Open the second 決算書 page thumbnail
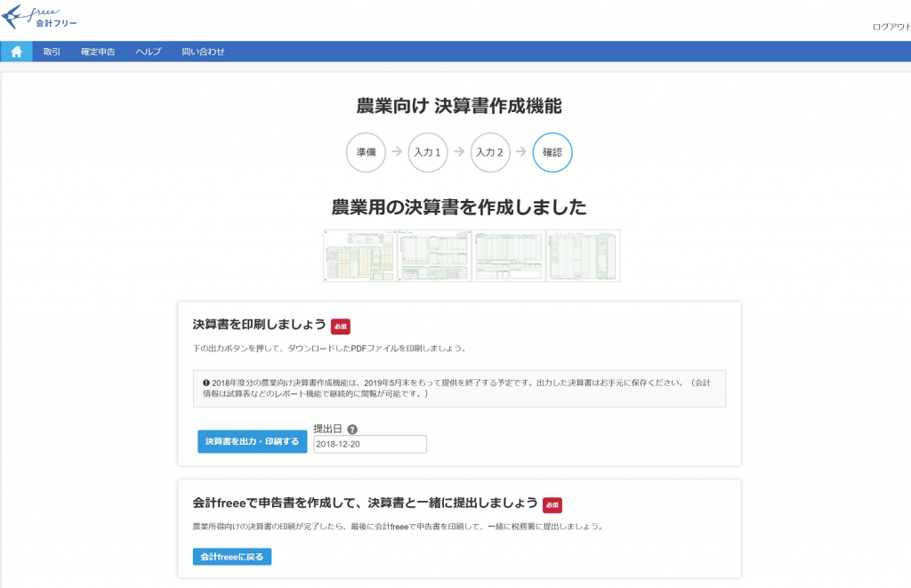The width and height of the screenshot is (911, 588). (434, 256)
